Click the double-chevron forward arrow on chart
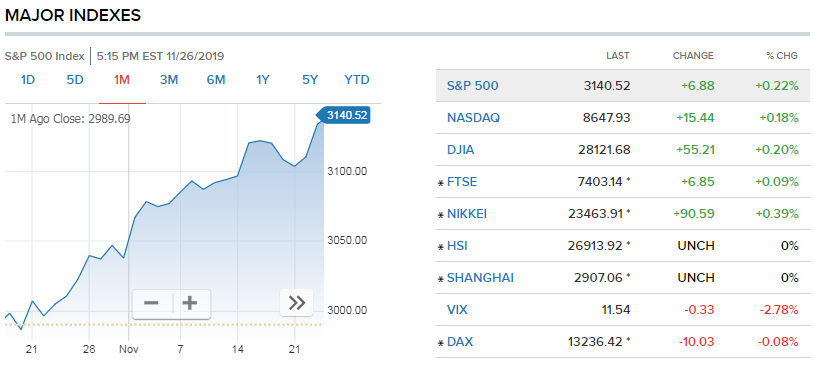Screen dimensions: 814x373 [296, 302]
